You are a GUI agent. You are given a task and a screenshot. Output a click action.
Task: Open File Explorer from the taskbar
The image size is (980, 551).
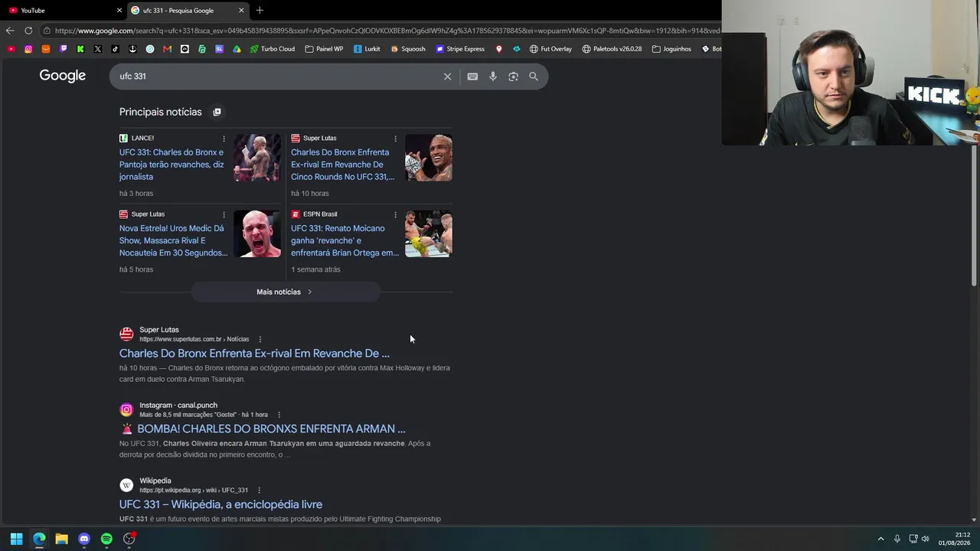coord(61,539)
